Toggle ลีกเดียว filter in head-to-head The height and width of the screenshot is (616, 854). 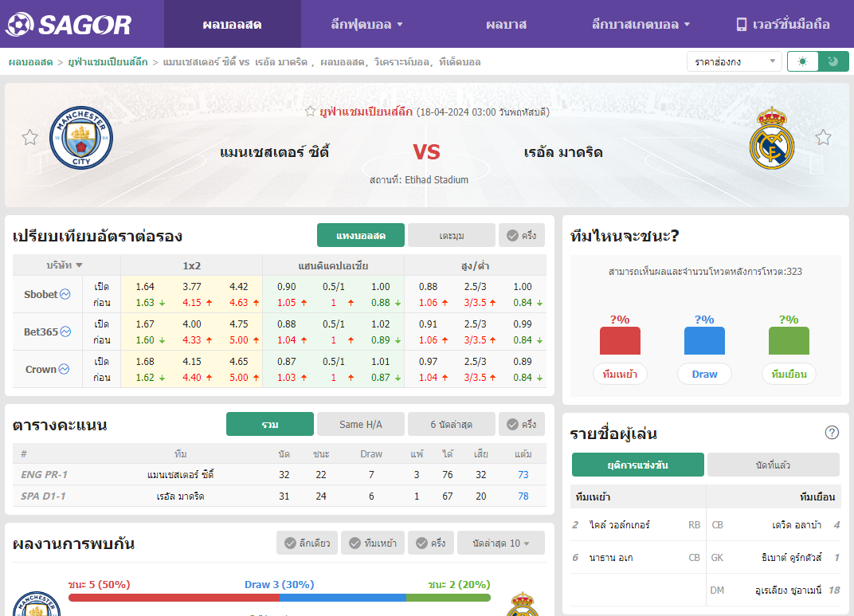click(308, 543)
